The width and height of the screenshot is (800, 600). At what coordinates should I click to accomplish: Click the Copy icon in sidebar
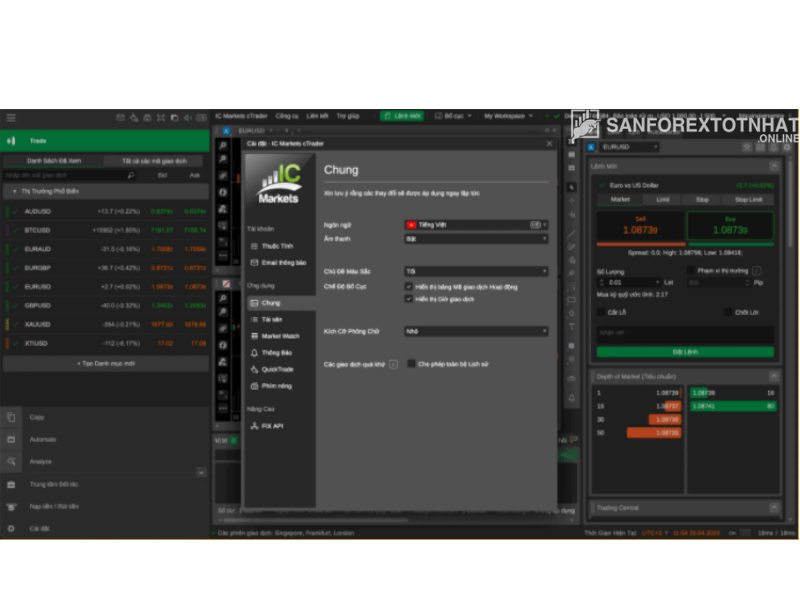click(11, 417)
